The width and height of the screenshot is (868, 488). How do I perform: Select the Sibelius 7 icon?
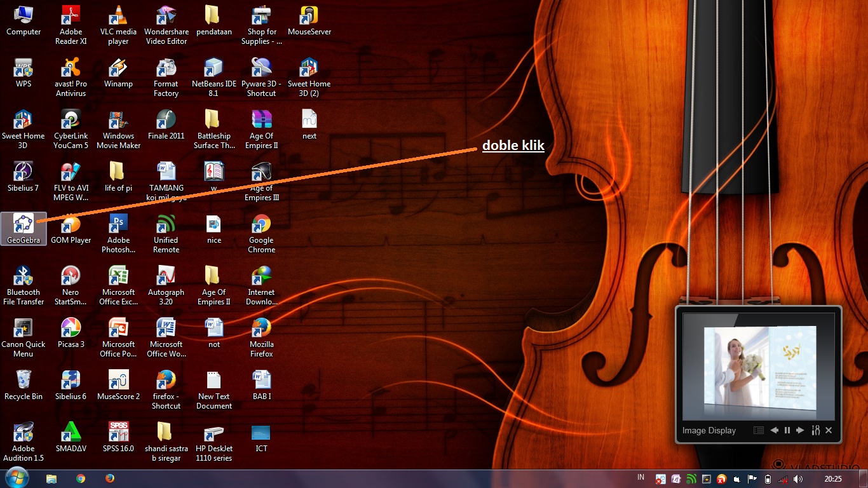[x=24, y=177]
